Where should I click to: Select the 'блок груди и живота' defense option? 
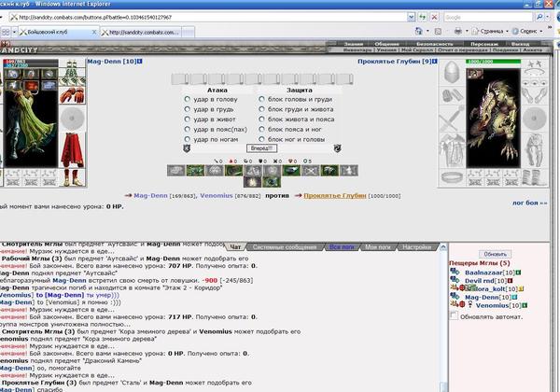[x=261, y=109]
